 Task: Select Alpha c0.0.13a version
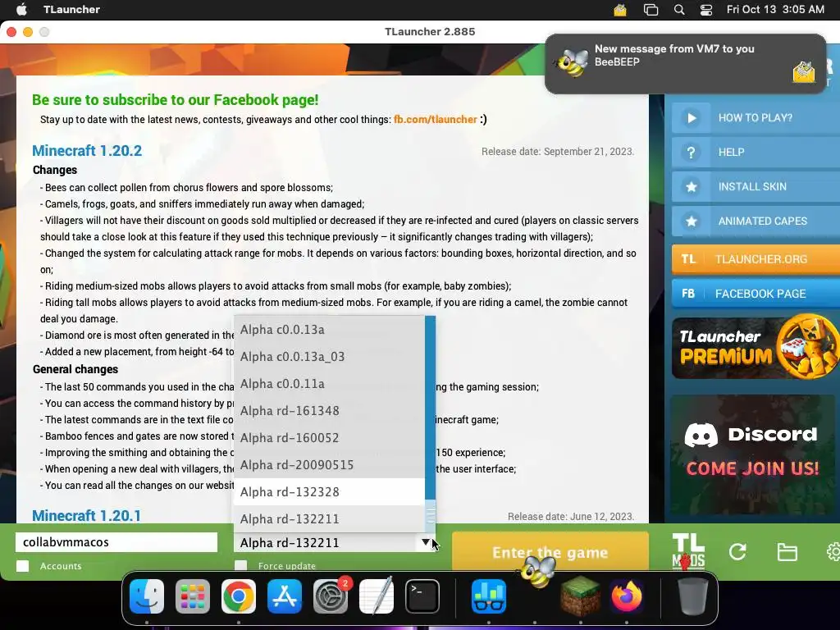tap(329, 330)
